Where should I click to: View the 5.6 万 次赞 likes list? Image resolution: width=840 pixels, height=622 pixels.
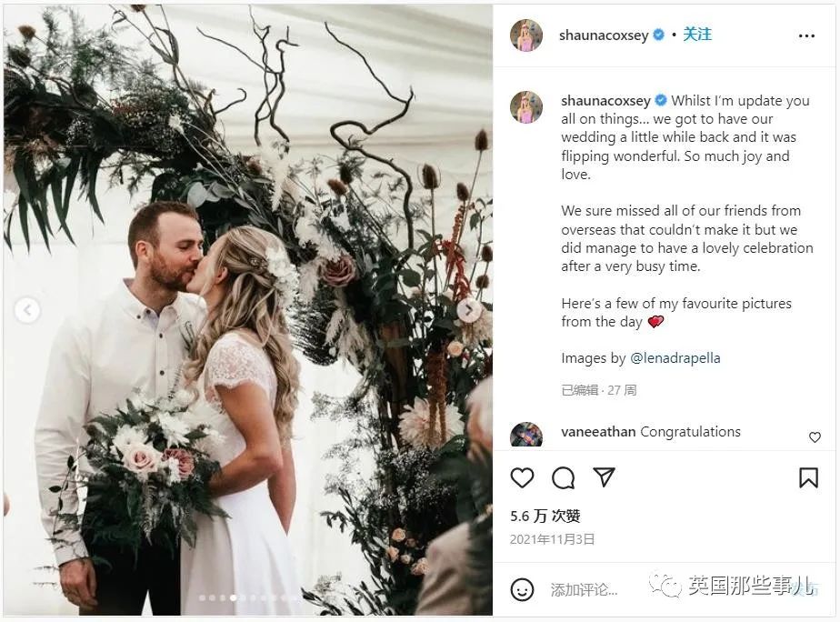coord(545,516)
